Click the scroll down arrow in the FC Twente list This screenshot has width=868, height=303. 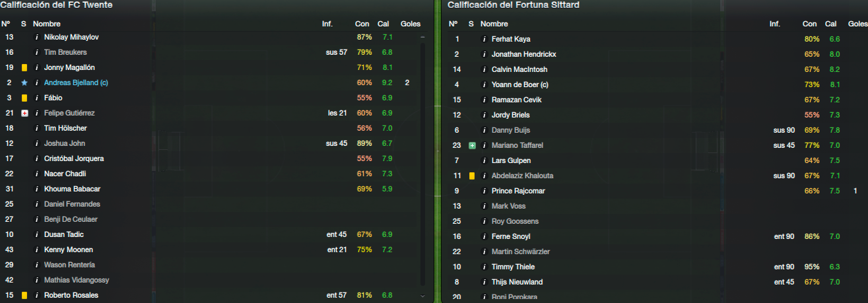(422, 296)
